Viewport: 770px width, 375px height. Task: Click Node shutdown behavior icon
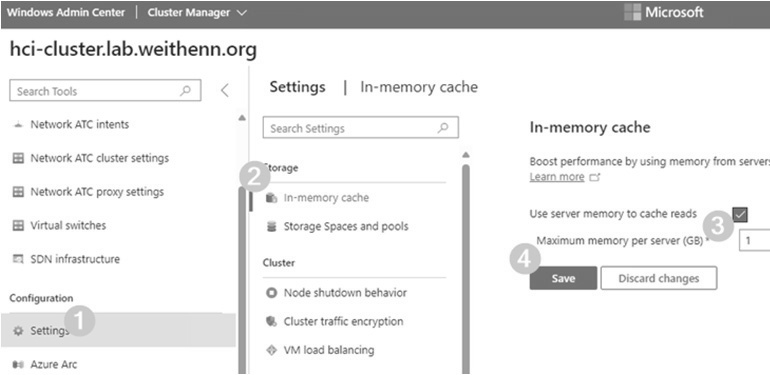tap(271, 293)
